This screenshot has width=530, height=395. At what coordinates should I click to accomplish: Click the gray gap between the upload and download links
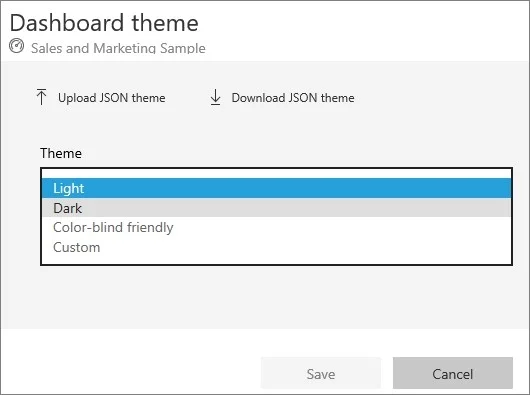click(188, 98)
